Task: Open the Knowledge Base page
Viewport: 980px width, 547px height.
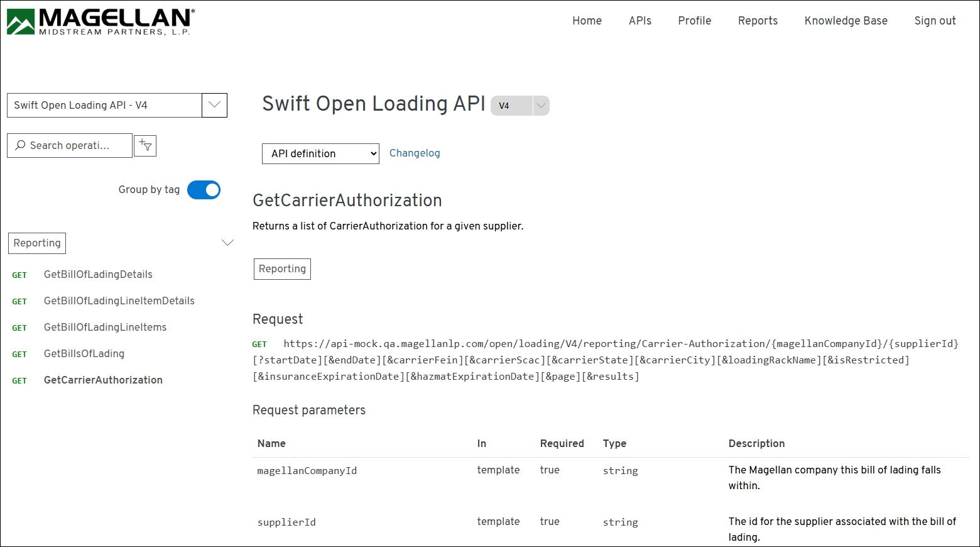Action: click(846, 21)
